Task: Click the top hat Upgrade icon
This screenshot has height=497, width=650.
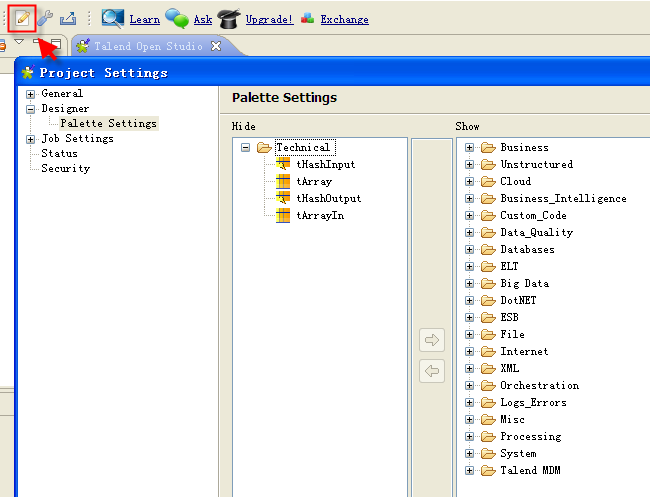Action: tap(228, 18)
